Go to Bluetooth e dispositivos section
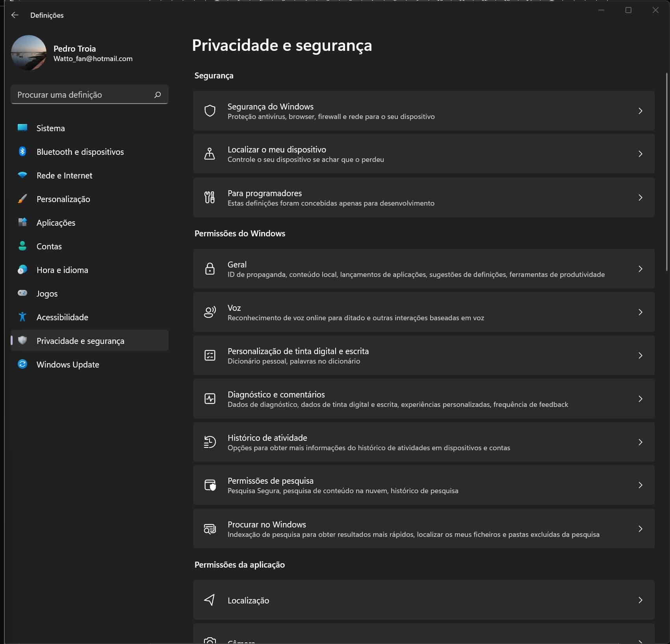This screenshot has width=670, height=644. click(80, 152)
